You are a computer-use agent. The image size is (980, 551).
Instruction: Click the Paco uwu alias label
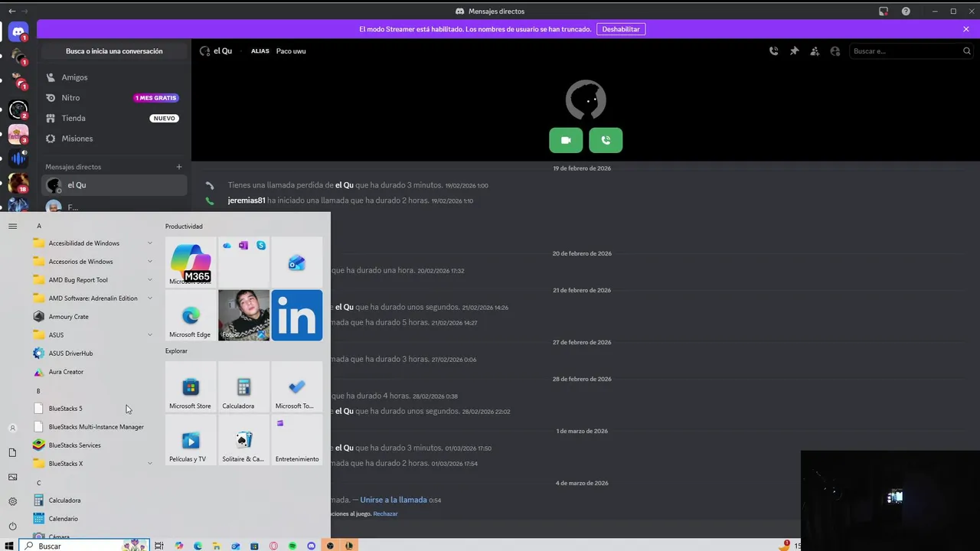(x=291, y=51)
